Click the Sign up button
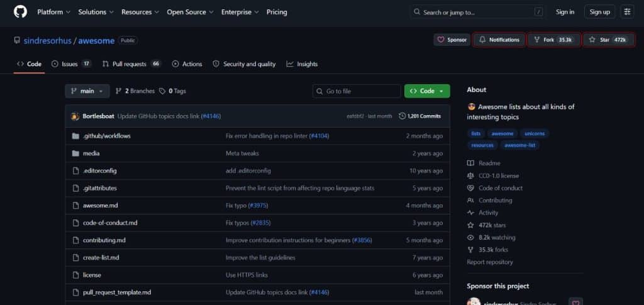This screenshot has height=305, width=644. coord(599,12)
